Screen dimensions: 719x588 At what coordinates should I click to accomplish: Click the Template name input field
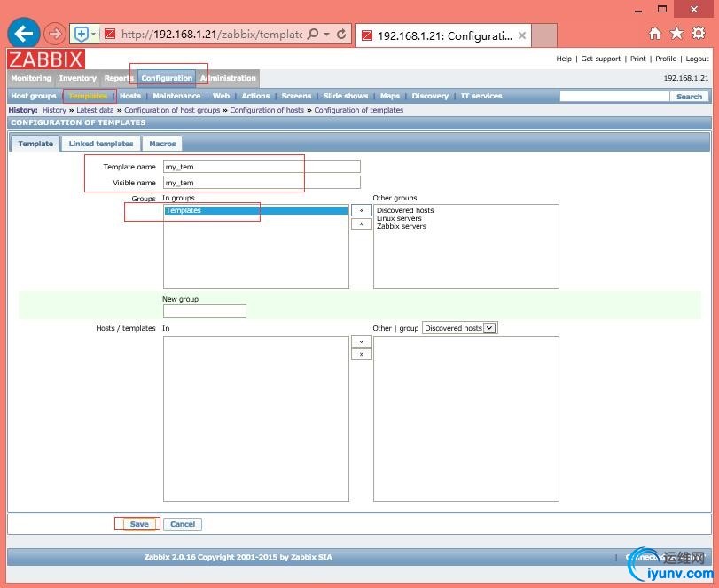[x=262, y=167]
